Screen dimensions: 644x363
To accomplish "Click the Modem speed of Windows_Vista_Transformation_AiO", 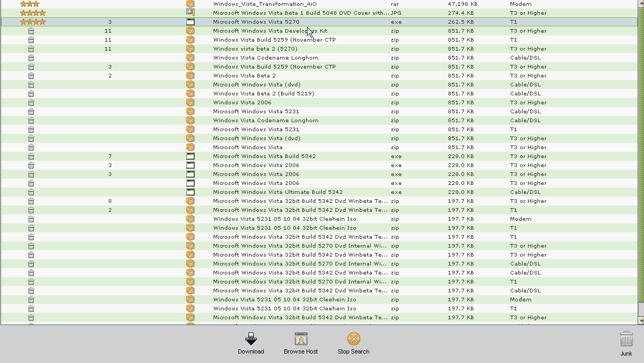I will tap(521, 4).
